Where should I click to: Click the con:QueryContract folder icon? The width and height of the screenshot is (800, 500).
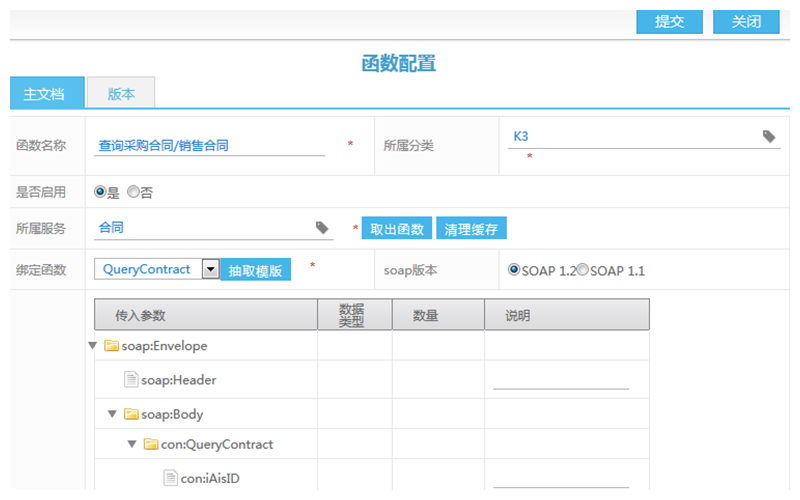150,444
